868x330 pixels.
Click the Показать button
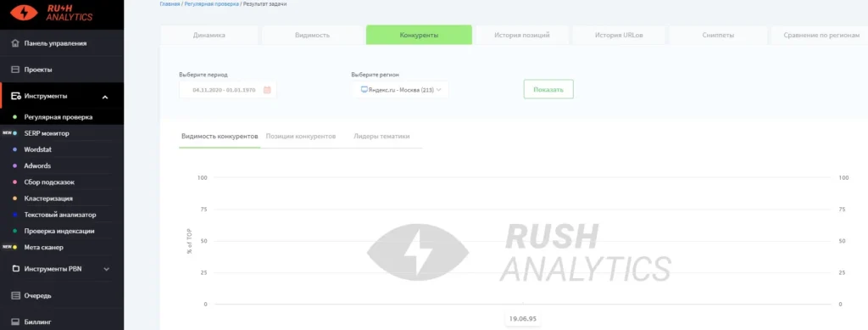pos(548,90)
